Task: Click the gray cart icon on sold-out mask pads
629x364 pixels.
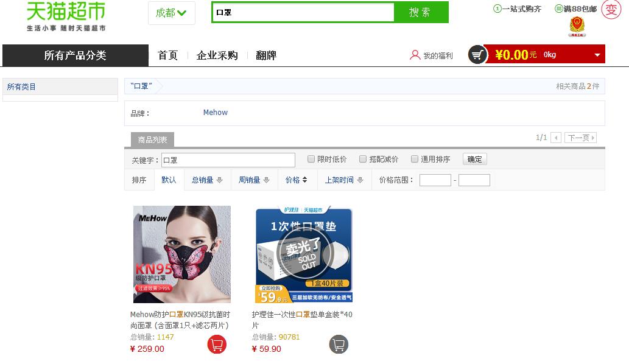Action: 339,344
